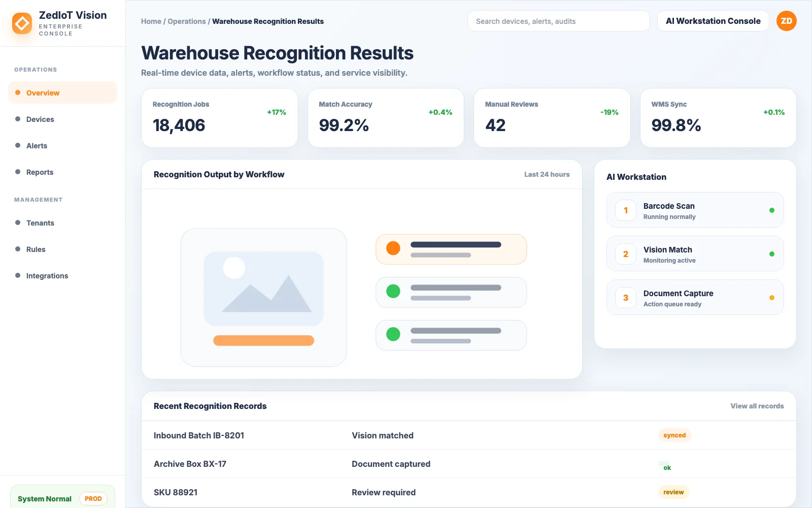Open the AI Workstation Console button
Screen dimensions: 812x508
point(713,21)
